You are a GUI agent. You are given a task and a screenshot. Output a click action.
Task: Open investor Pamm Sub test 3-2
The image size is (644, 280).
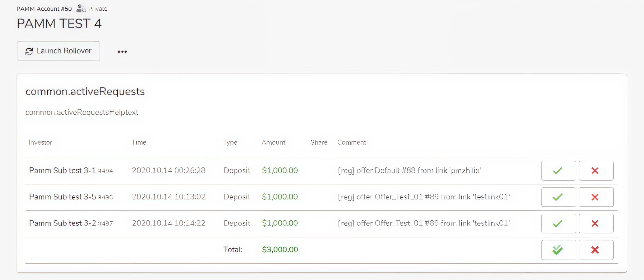pos(62,223)
